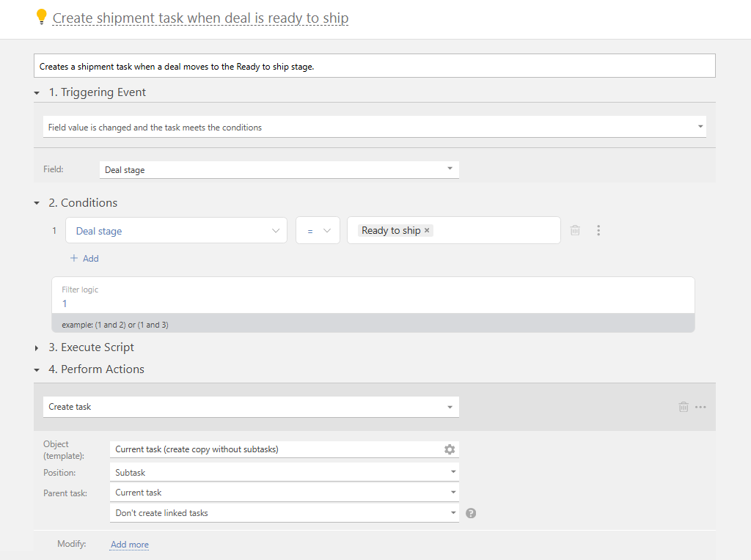Image resolution: width=751 pixels, height=560 pixels.
Task: Click the Filter logic input field
Action: point(373,303)
